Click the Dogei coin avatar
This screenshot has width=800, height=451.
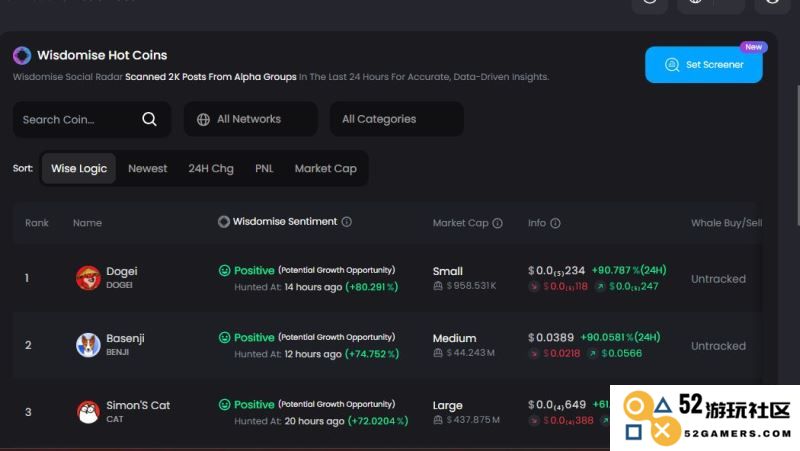coord(88,278)
